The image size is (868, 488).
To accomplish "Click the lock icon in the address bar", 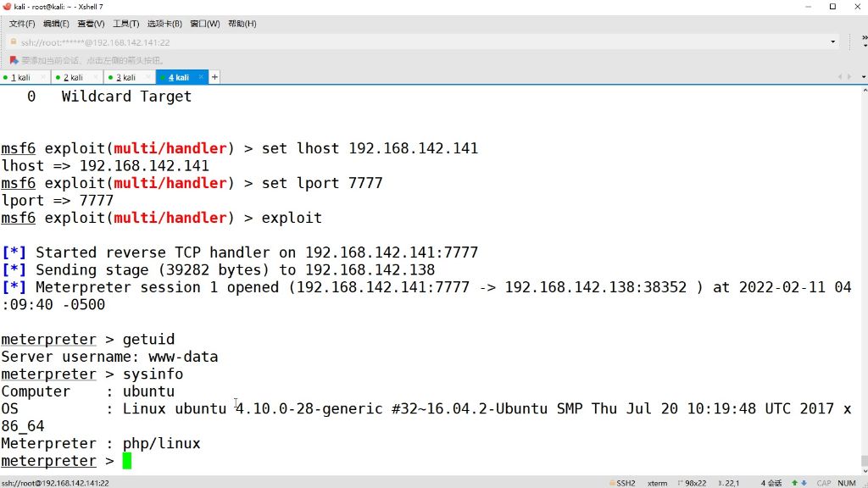I will tap(14, 42).
